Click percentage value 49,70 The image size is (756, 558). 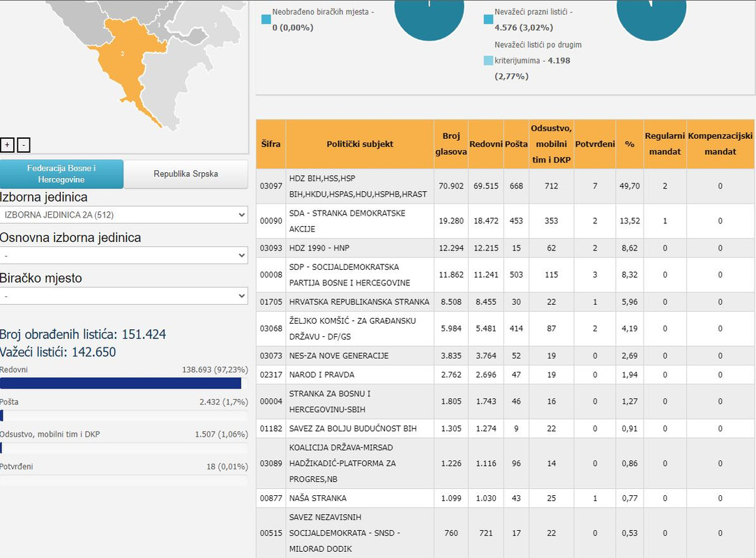[630, 186]
